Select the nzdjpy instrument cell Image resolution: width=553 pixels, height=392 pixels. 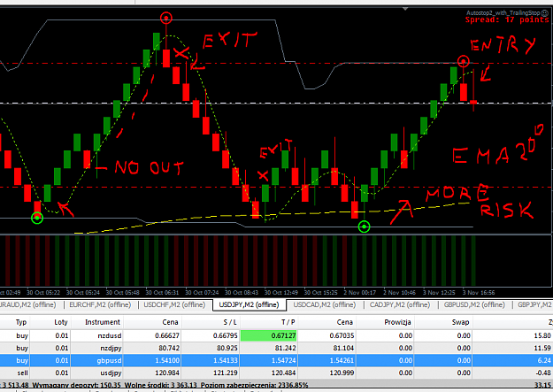point(110,348)
